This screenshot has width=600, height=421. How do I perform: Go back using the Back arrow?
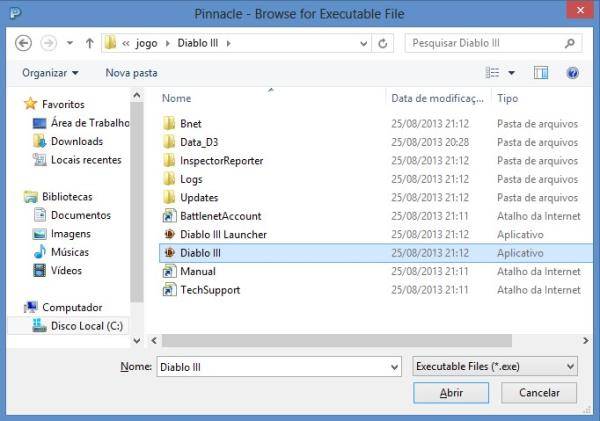[x=23, y=43]
